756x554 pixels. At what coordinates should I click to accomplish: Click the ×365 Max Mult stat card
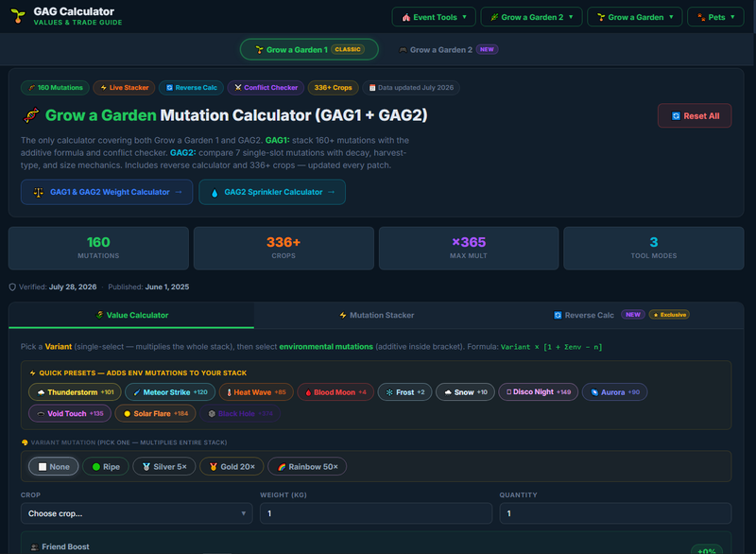469,249
